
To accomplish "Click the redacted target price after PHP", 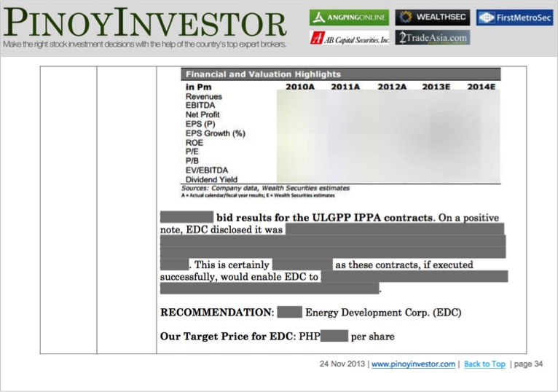I will [334, 336].
